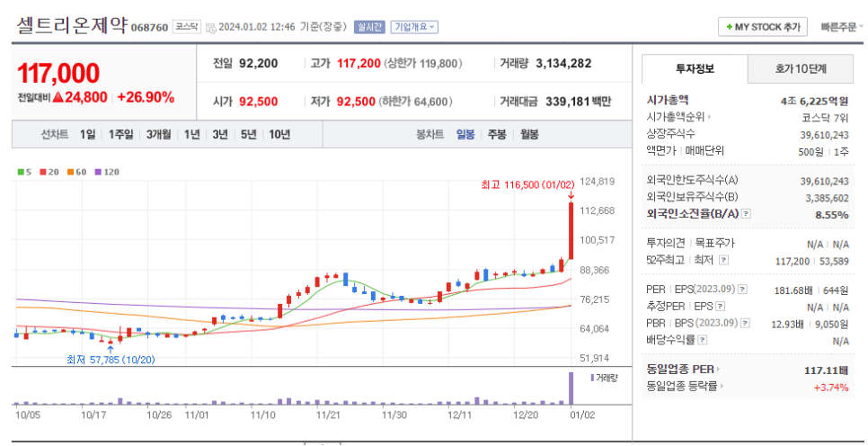Viewport: 868px width, 446px height.
Task: Open help icon beside PBR BPS(2023.09)
Action: click(x=744, y=323)
